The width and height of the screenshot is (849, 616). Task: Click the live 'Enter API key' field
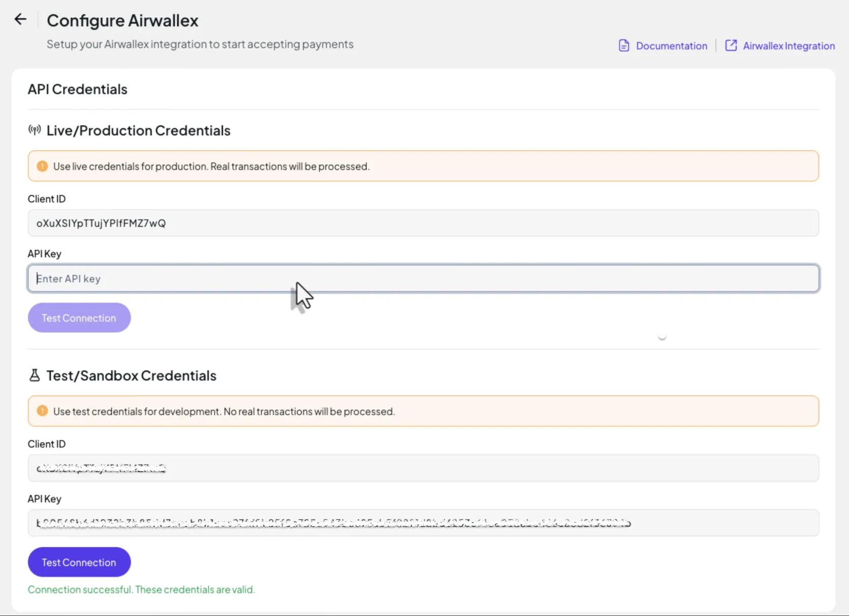423,278
